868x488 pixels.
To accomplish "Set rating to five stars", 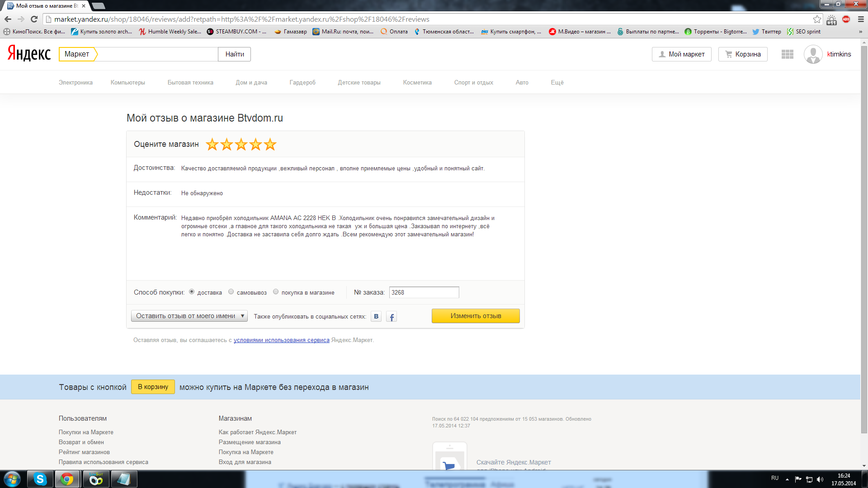I will [270, 144].
